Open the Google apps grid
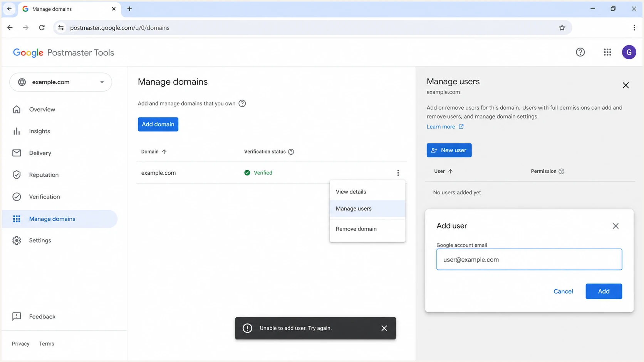 point(607,52)
